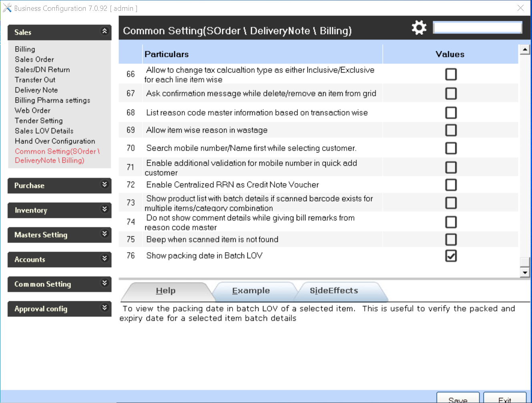
Task: Tick additional mobile number validation checkbox
Action: pos(451,167)
